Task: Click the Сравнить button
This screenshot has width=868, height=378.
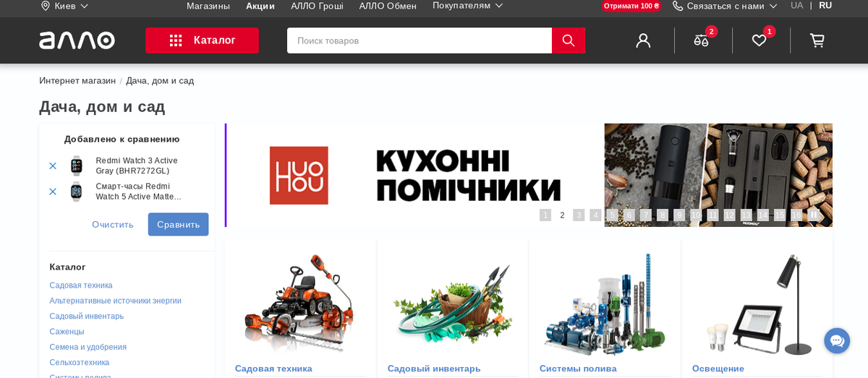Action: [x=179, y=224]
